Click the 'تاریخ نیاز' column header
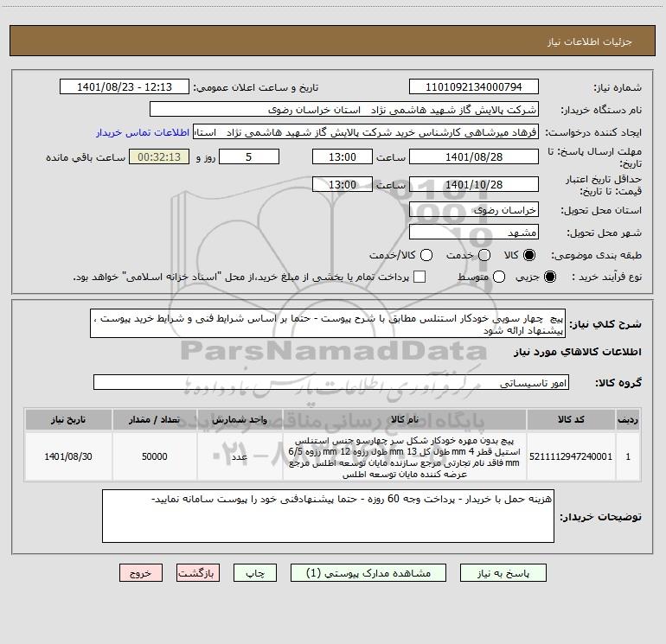 pyautogui.click(x=68, y=419)
